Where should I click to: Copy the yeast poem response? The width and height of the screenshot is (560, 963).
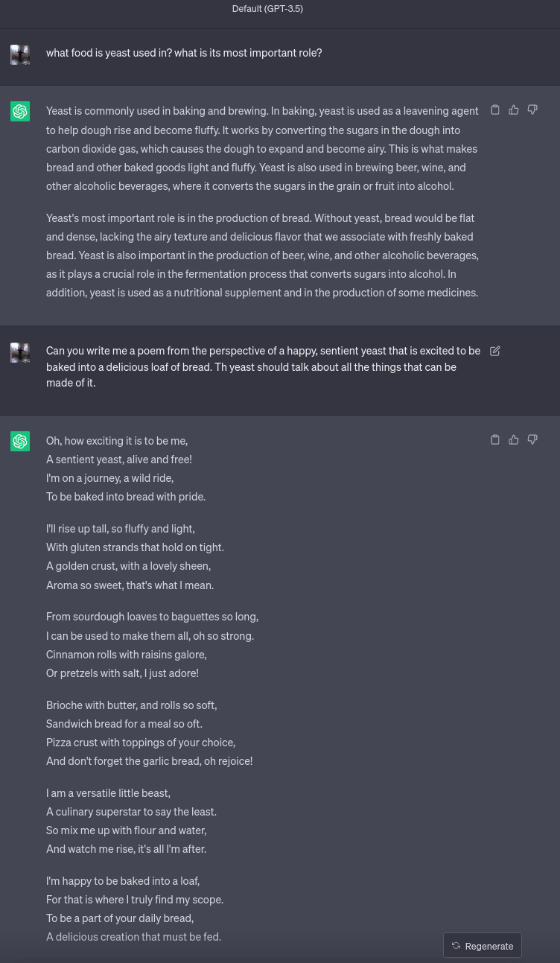pyautogui.click(x=495, y=440)
